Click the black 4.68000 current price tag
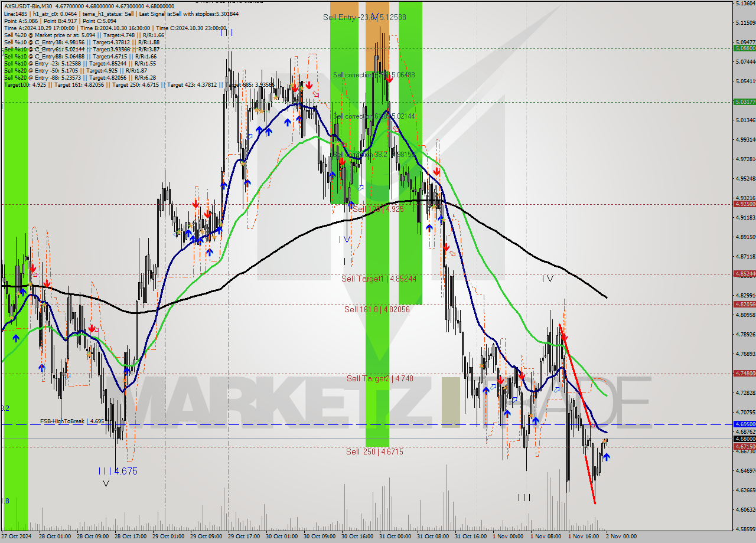756x543 pixels. [x=744, y=439]
